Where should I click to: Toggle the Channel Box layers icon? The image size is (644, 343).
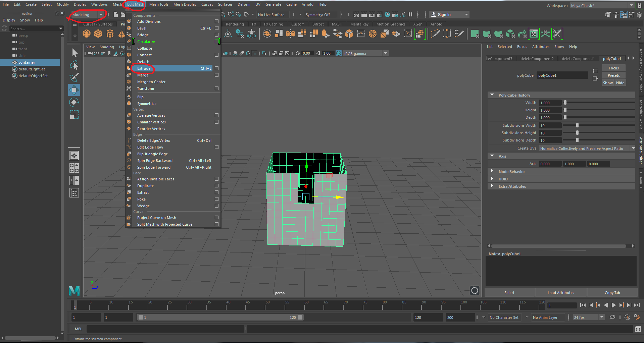[639, 15]
